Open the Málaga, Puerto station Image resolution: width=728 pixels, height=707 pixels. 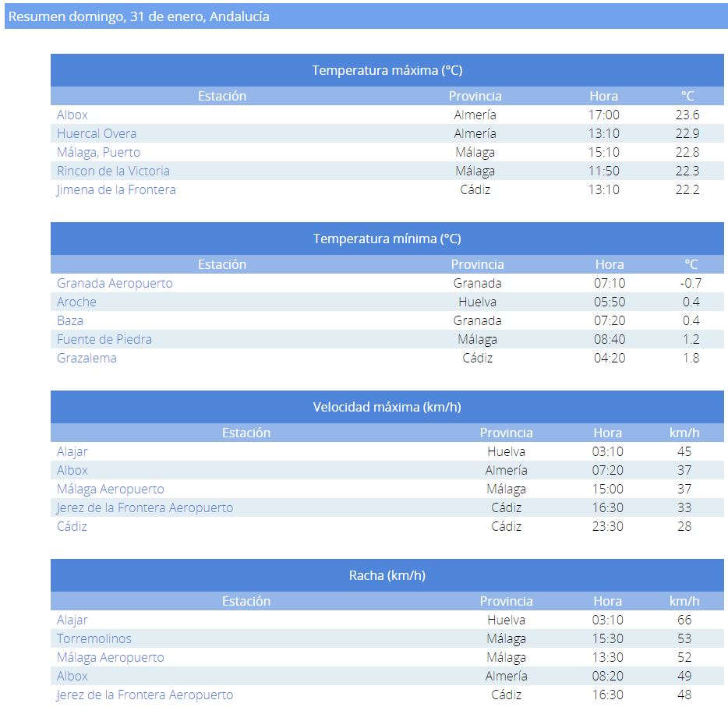tap(98, 152)
